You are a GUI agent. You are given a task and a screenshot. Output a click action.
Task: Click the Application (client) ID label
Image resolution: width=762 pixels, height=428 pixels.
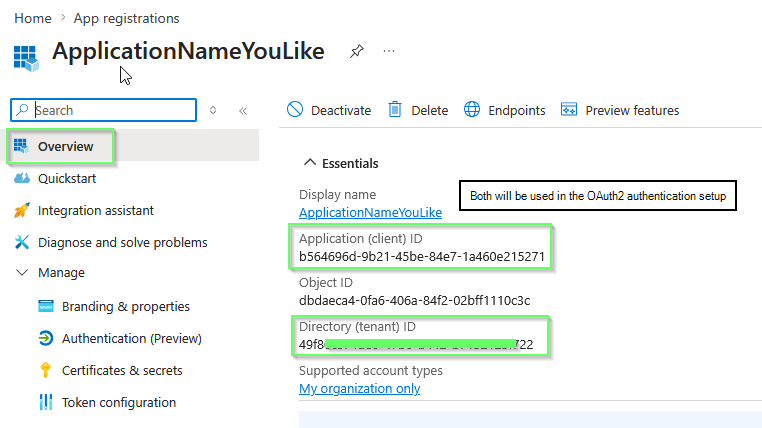pos(361,239)
